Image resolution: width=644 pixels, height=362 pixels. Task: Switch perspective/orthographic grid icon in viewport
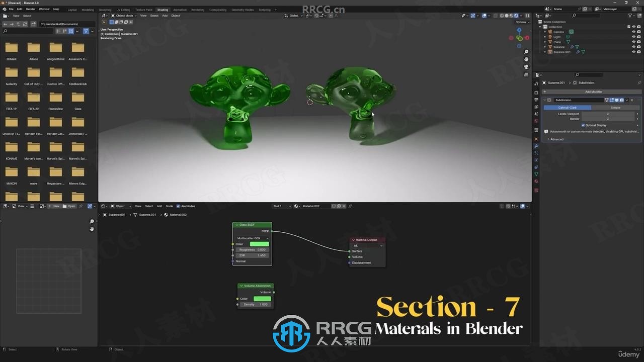pyautogui.click(x=526, y=74)
